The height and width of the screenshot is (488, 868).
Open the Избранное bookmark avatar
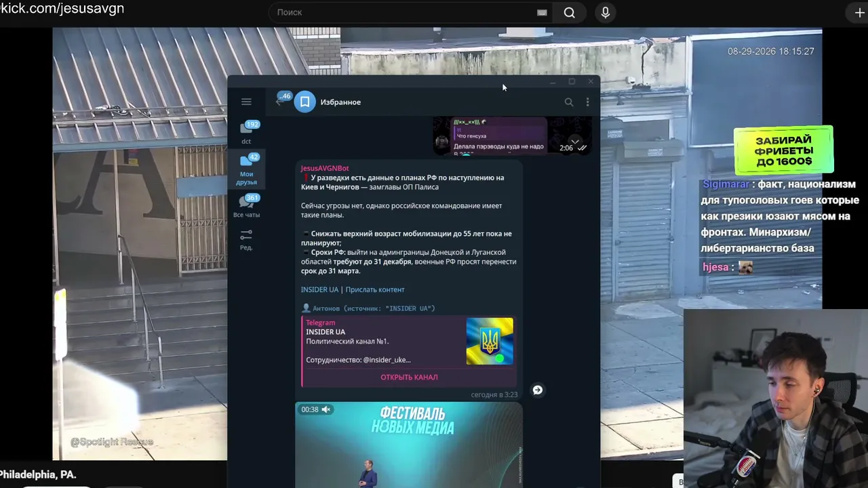(x=305, y=102)
